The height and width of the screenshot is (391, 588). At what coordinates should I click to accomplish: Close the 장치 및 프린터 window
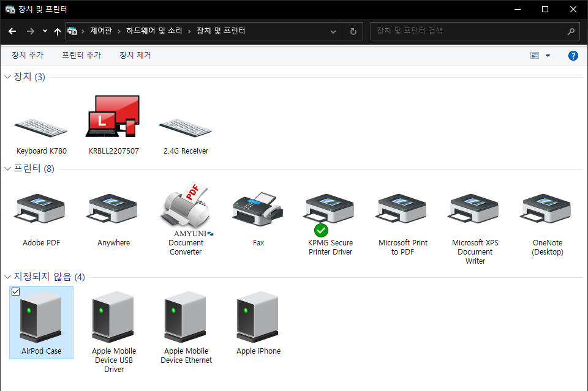pyautogui.click(x=573, y=9)
